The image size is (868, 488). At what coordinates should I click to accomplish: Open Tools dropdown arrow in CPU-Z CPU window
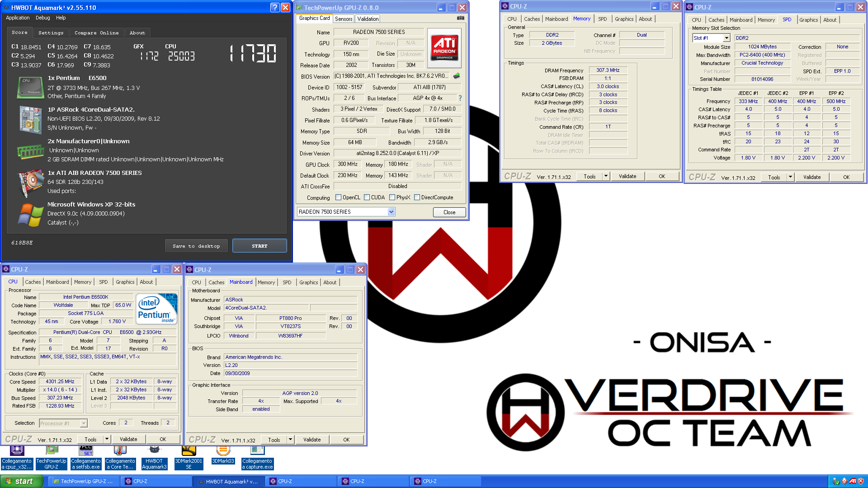click(107, 439)
